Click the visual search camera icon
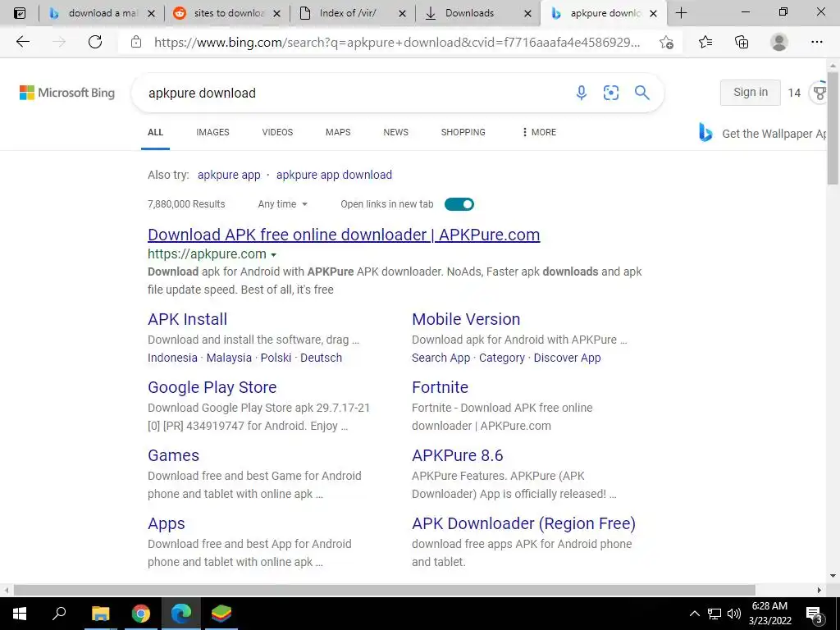 click(x=611, y=93)
